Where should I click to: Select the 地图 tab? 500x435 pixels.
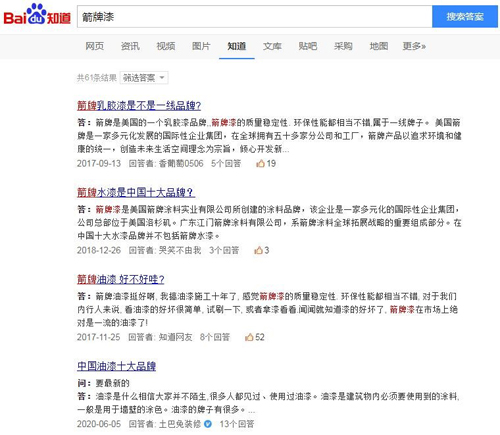[x=379, y=46]
